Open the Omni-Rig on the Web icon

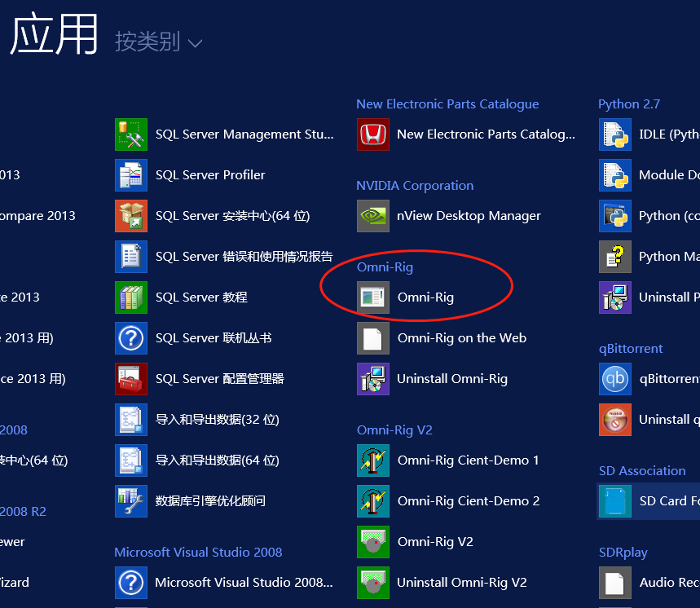point(373,338)
